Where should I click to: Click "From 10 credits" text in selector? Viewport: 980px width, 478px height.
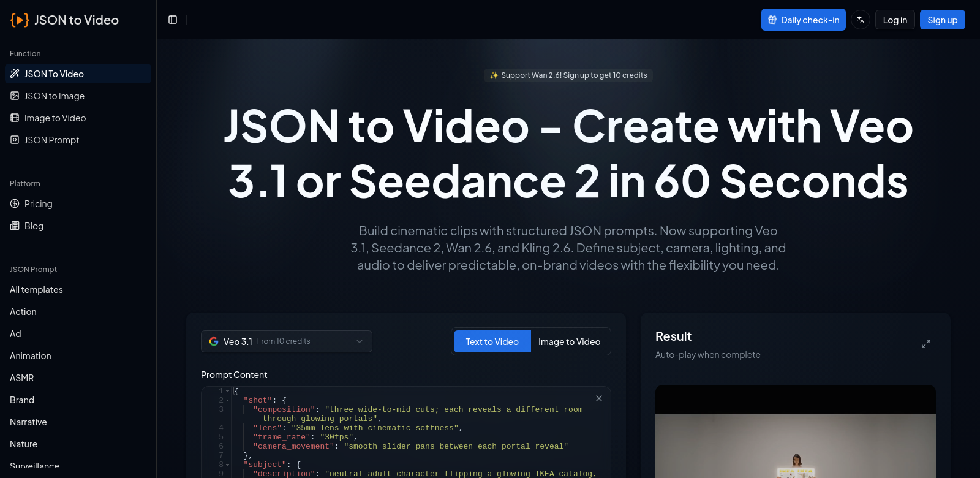tap(284, 341)
